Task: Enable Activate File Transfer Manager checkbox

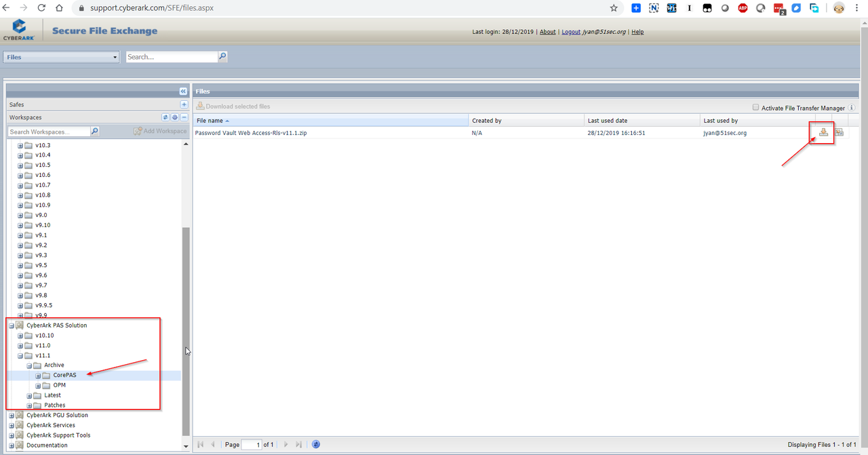Action: coord(755,108)
